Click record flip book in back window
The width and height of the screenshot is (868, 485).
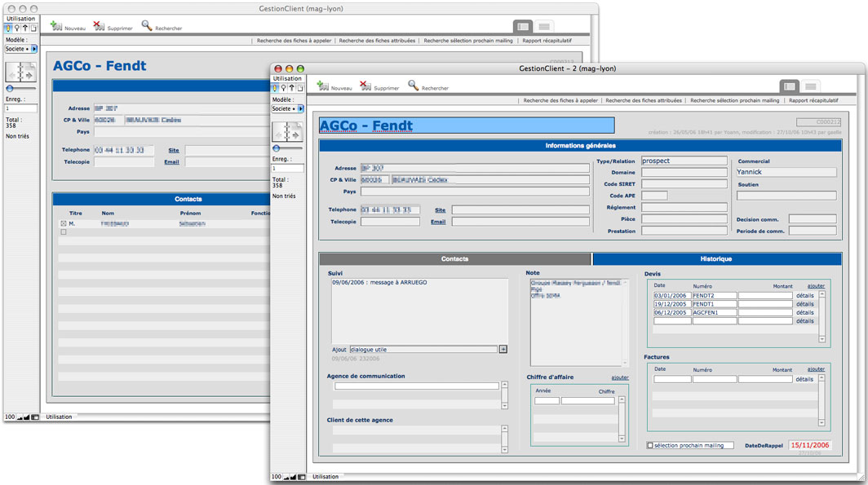pos(20,73)
